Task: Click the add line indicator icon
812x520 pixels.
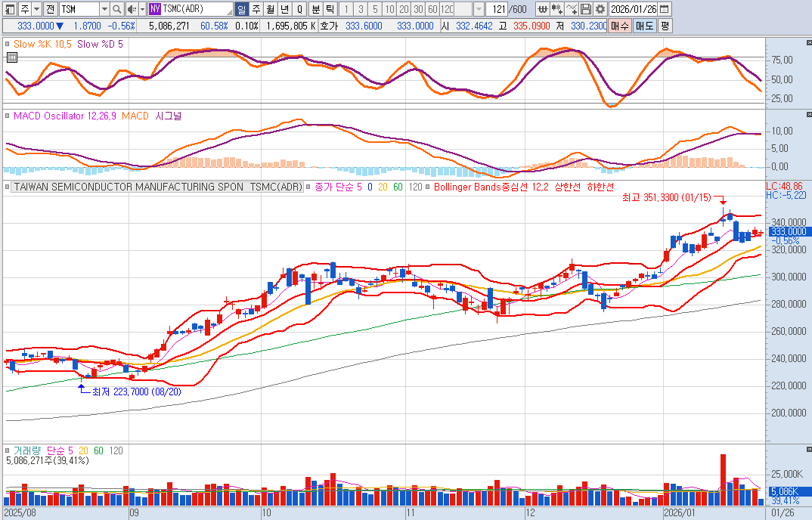Action: (572, 9)
